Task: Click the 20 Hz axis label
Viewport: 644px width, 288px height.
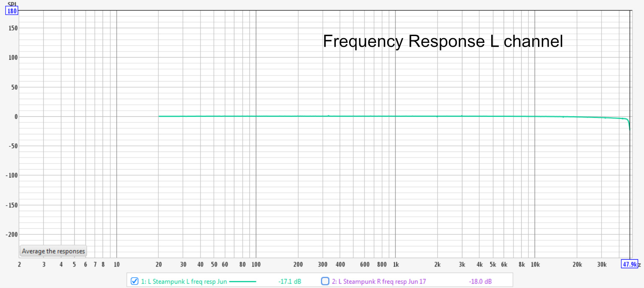Action: point(160,265)
